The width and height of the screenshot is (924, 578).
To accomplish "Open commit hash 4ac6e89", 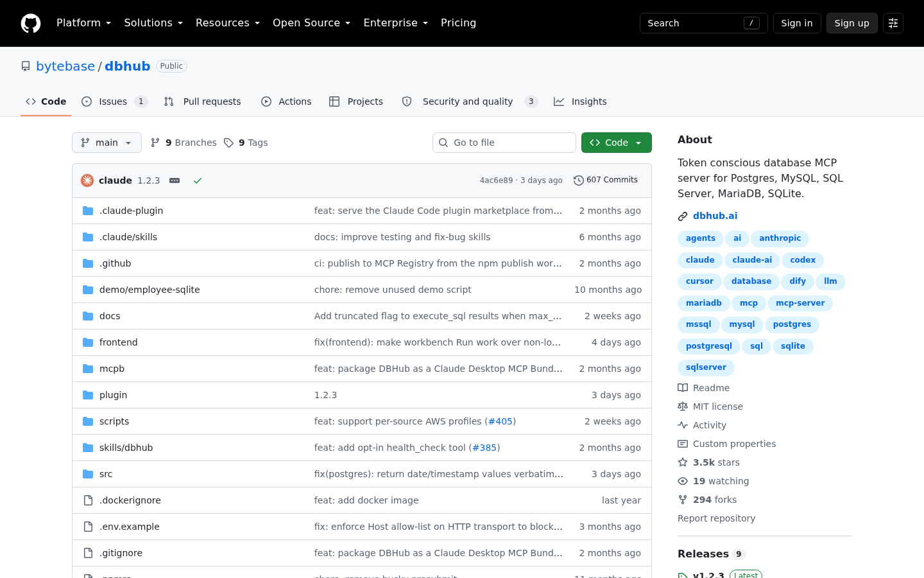I will (497, 180).
